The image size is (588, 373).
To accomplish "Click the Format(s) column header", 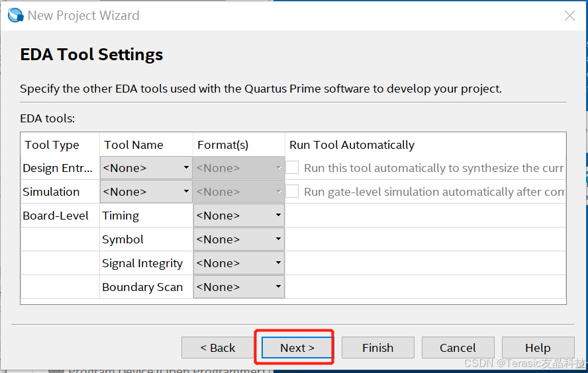I will 239,145.
